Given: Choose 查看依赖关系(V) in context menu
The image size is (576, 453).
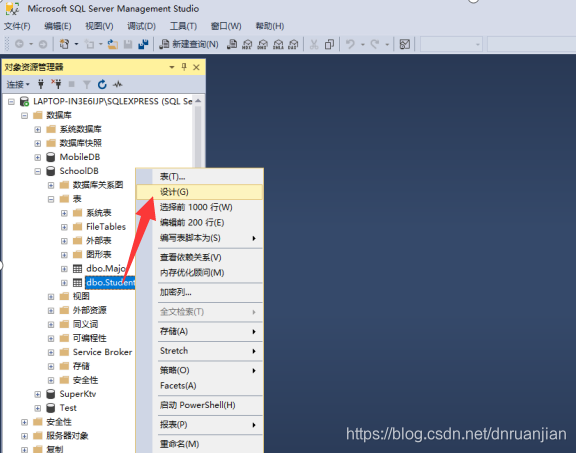Looking at the screenshot, I should pyautogui.click(x=199, y=257).
